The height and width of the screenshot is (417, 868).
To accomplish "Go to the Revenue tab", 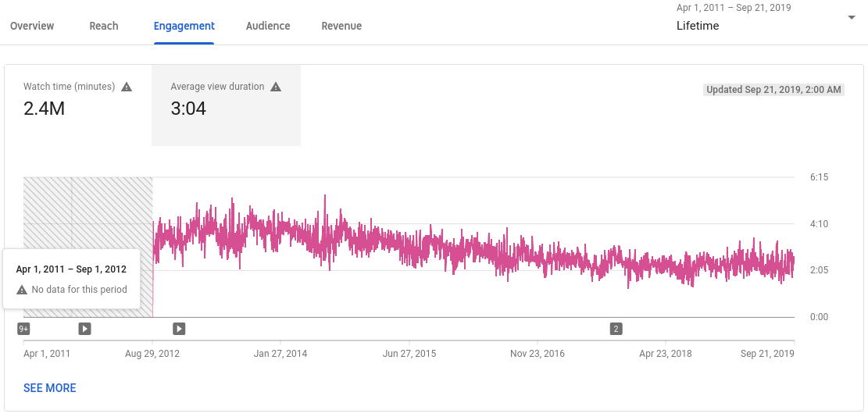I will 341,26.
